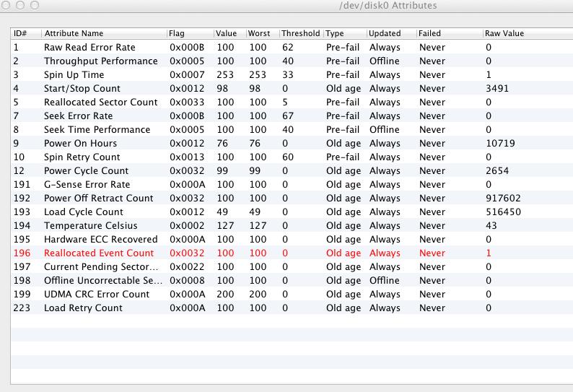Image resolution: width=573 pixels, height=392 pixels.
Task: Sort by Raw Value column header
Action: [528, 33]
